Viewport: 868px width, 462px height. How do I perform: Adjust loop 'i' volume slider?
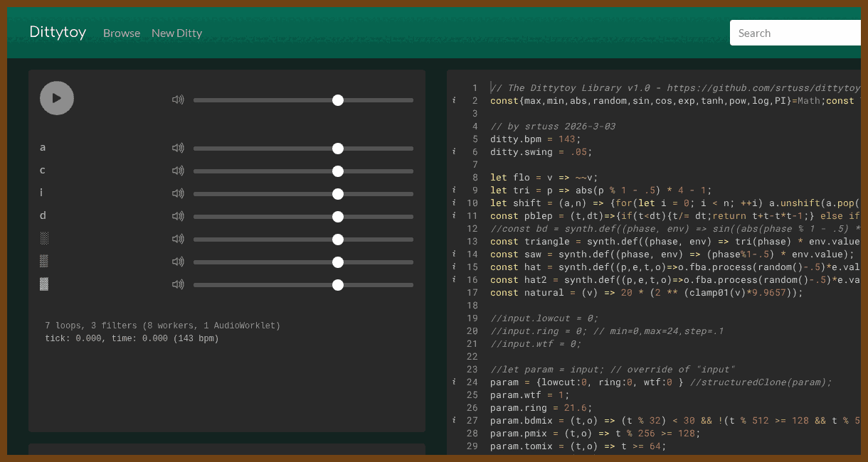click(303, 194)
